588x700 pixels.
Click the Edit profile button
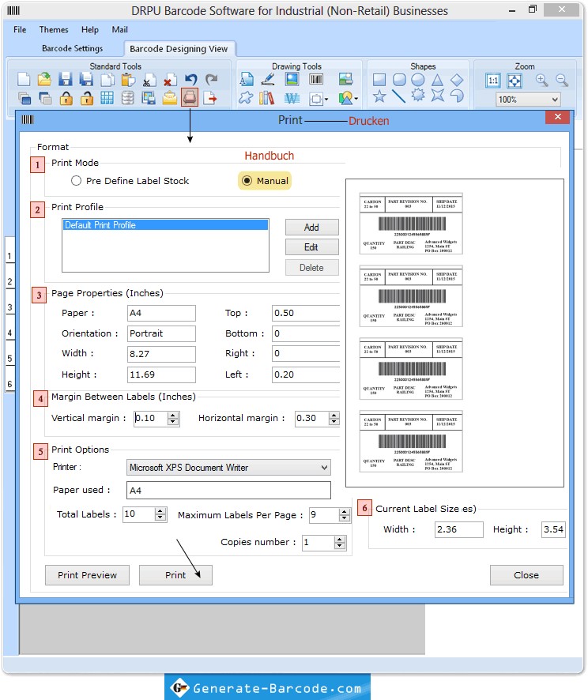click(311, 247)
